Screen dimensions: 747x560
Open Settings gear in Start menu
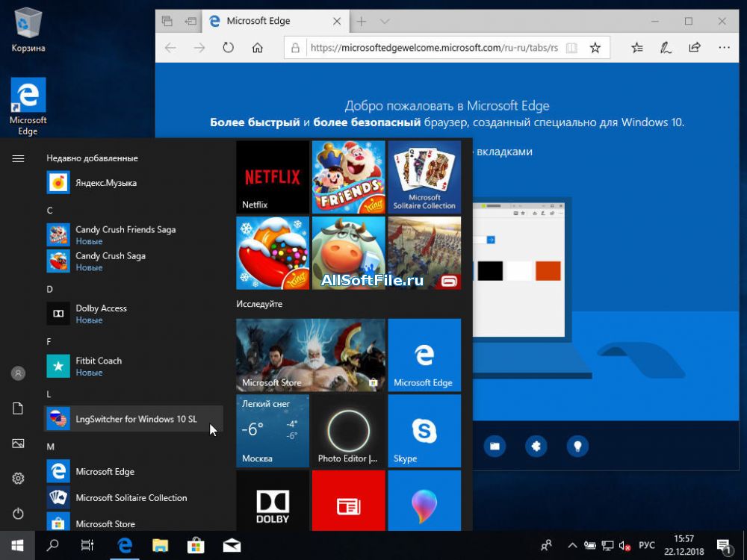point(19,478)
